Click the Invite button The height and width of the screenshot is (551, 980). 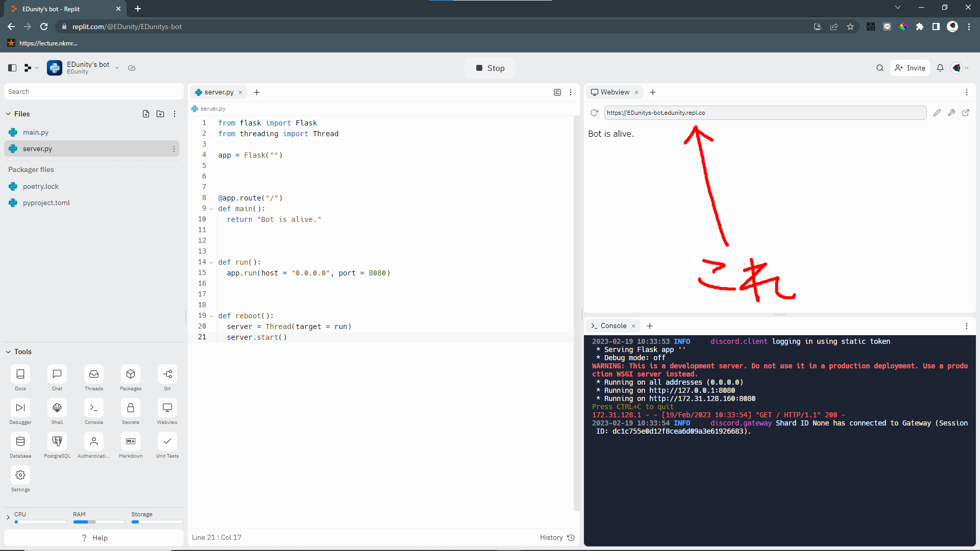click(910, 68)
